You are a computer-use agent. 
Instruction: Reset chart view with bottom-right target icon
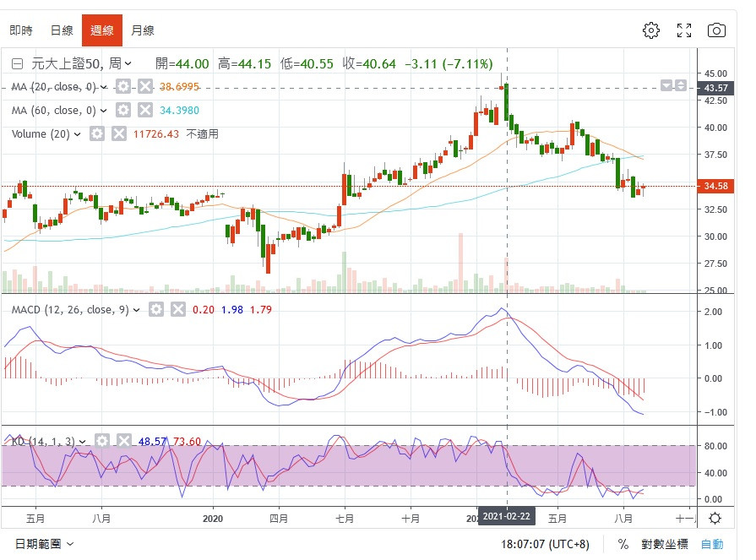(x=715, y=518)
